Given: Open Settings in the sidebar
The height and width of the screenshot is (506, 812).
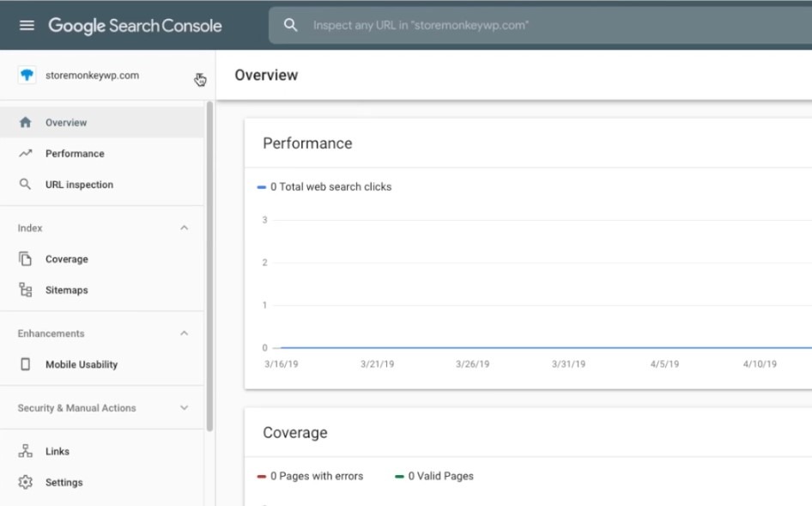Looking at the screenshot, I should pos(102,482).
